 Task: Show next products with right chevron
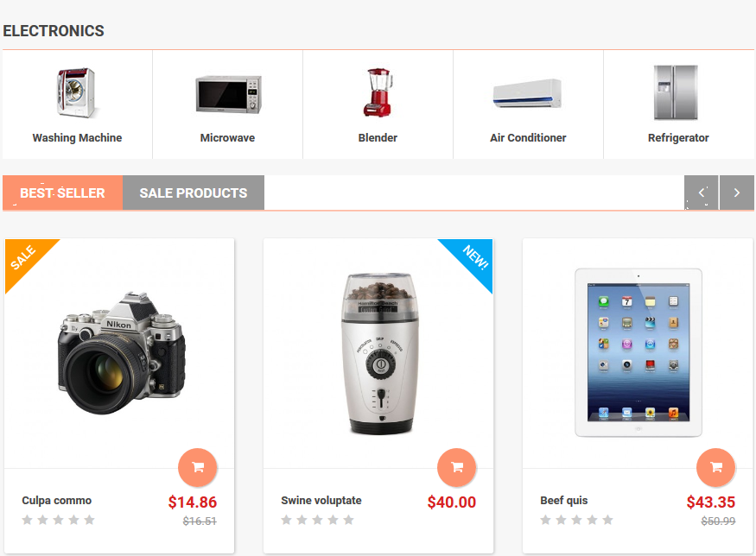[x=737, y=193]
